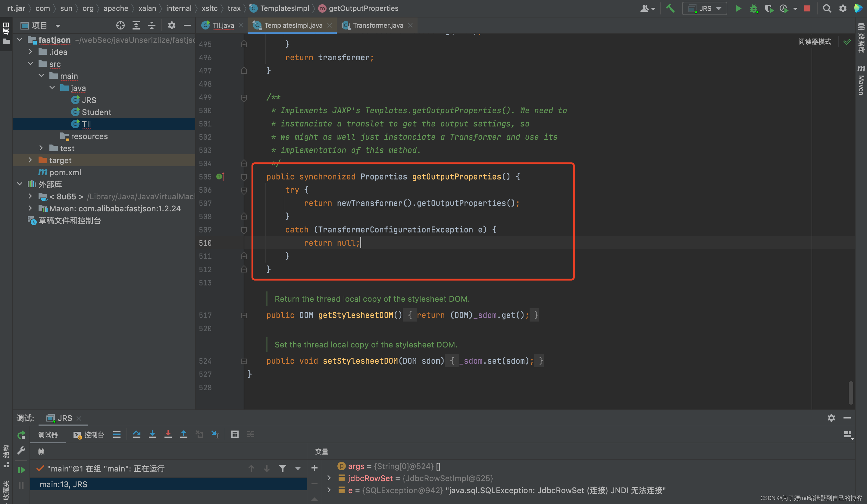Expand the target folder
Viewport: 867px width, 504px height.
tap(30, 160)
